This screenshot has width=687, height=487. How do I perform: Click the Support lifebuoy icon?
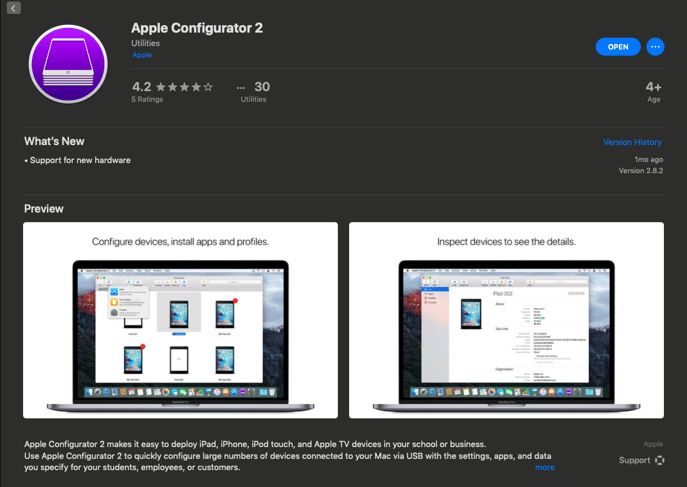(659, 460)
